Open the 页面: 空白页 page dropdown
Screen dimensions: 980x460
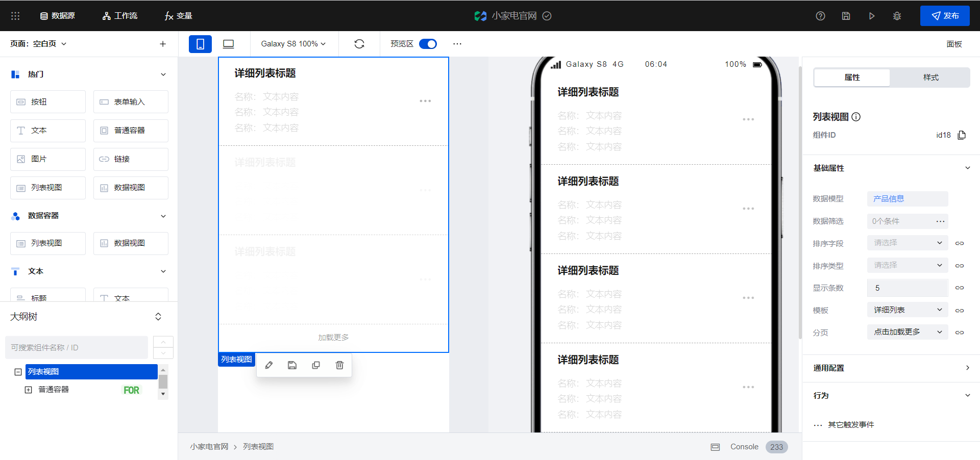coord(38,44)
